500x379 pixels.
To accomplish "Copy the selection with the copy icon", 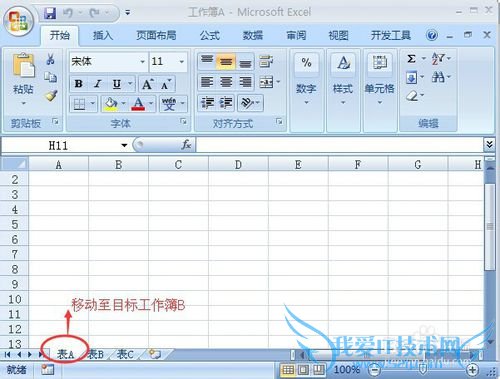I will pos(50,77).
